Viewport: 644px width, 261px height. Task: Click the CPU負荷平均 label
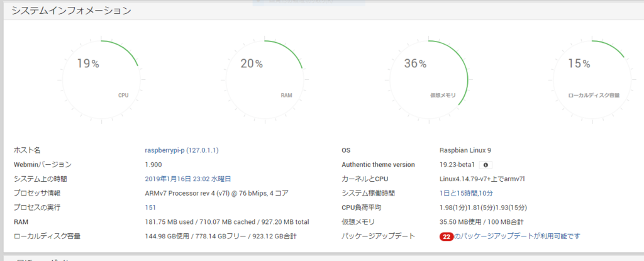click(x=362, y=208)
